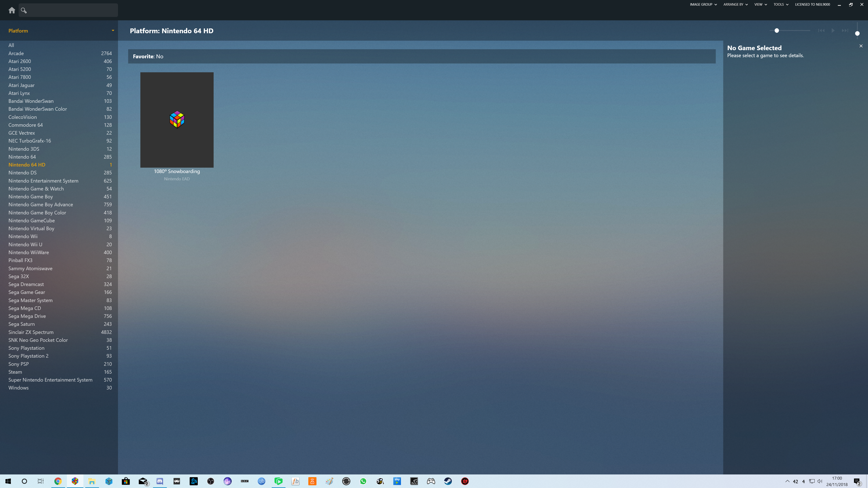Open OBS Studio from the taskbar
The height and width of the screenshot is (488, 868).
pos(211,481)
